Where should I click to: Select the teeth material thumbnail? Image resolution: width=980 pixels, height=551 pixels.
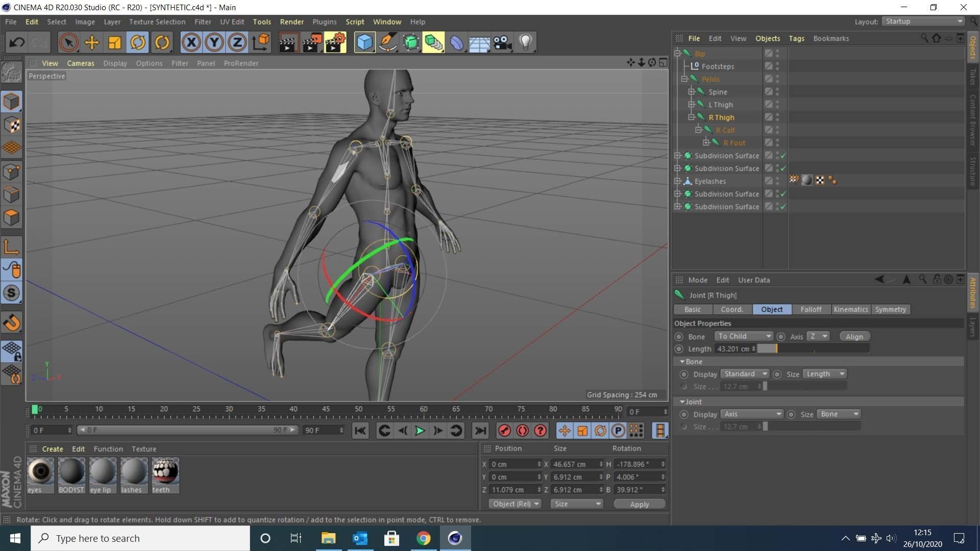(x=165, y=471)
